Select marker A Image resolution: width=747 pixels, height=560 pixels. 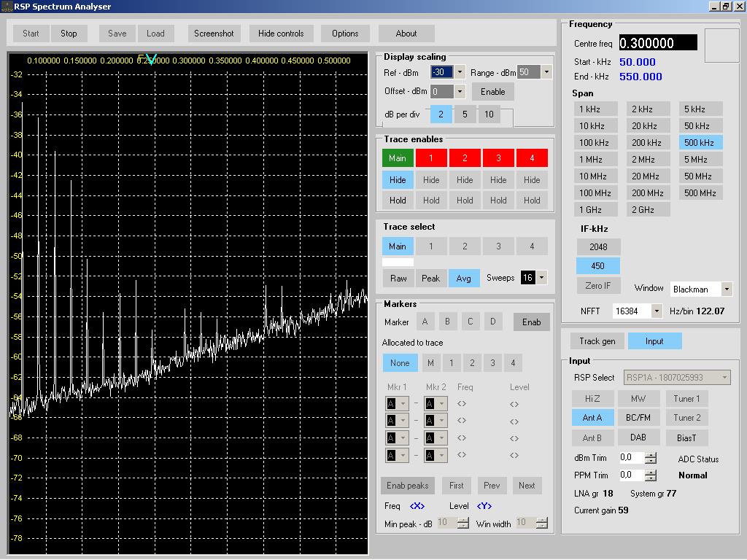coord(425,322)
